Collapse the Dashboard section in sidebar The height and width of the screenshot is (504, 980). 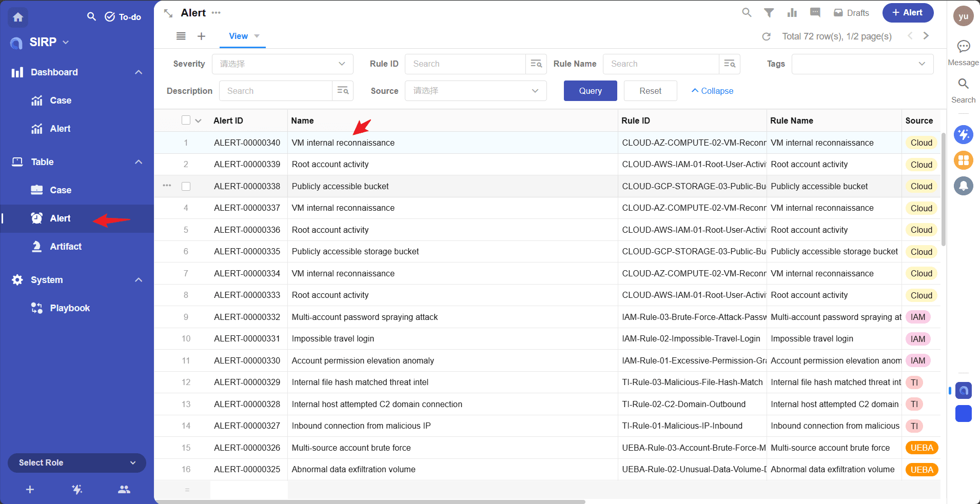pyautogui.click(x=138, y=72)
